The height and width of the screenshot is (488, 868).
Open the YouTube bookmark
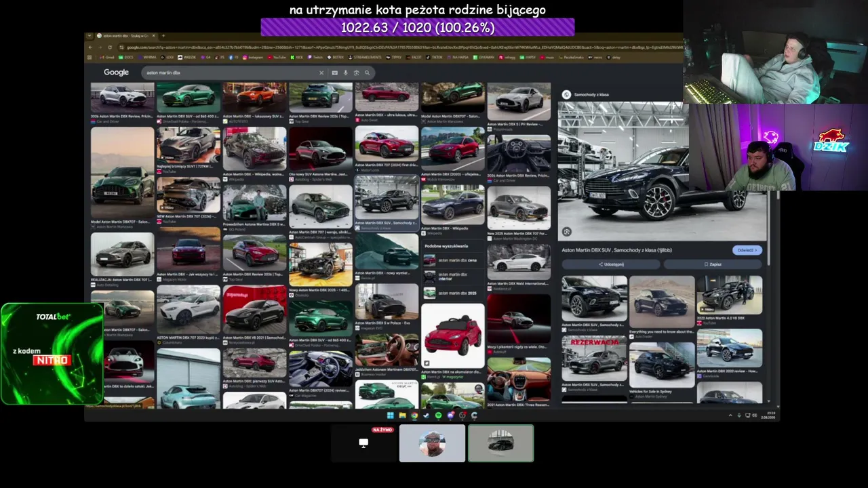276,58
